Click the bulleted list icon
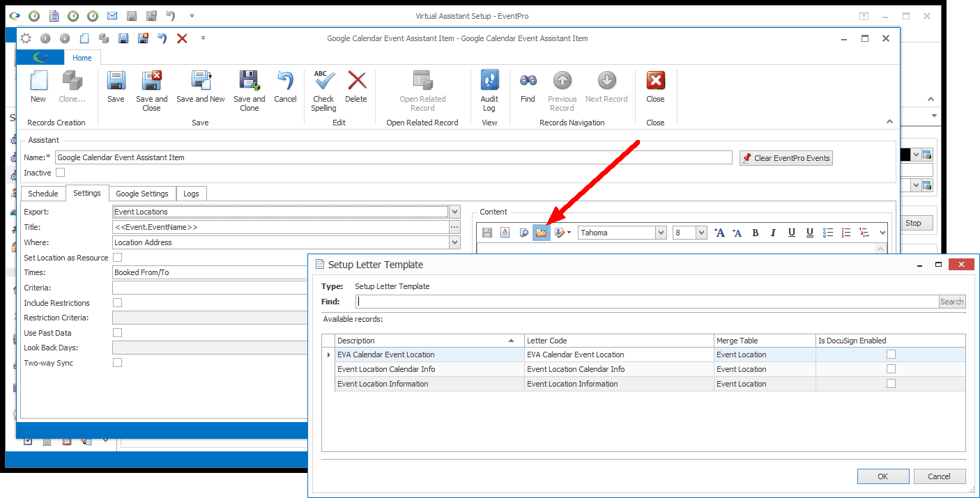 827,233
